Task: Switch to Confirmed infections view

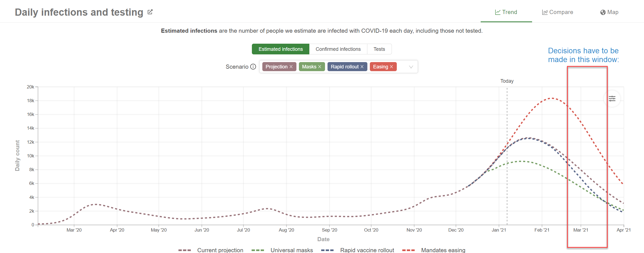Action: [338, 49]
